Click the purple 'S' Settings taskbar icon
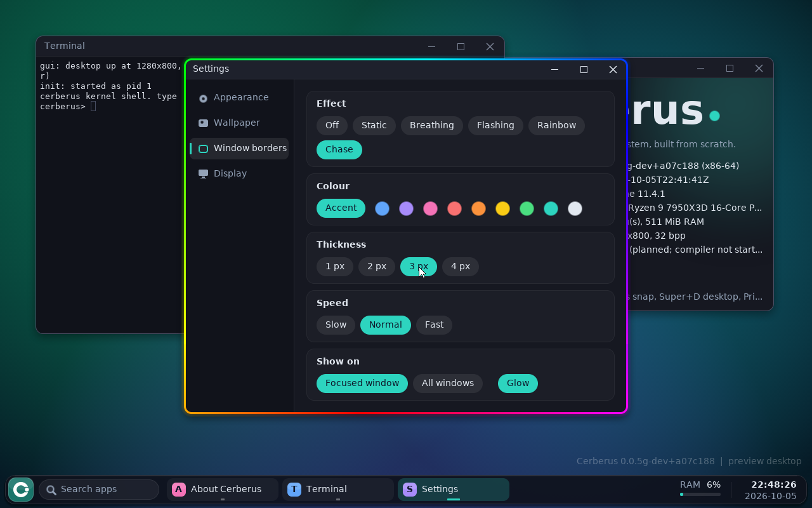 (410, 489)
